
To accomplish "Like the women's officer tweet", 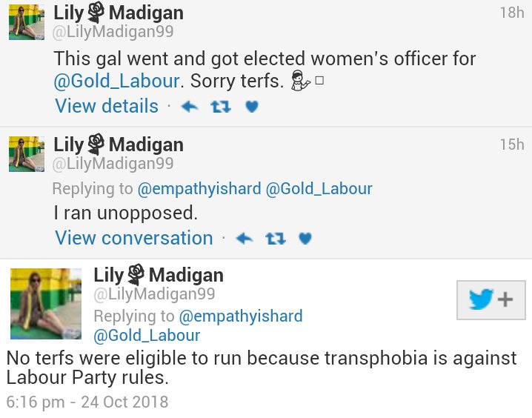I will 252,107.
